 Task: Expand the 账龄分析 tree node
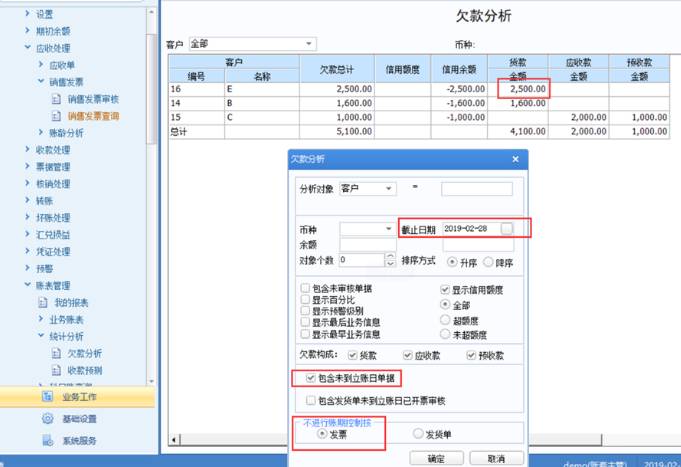click(x=41, y=132)
